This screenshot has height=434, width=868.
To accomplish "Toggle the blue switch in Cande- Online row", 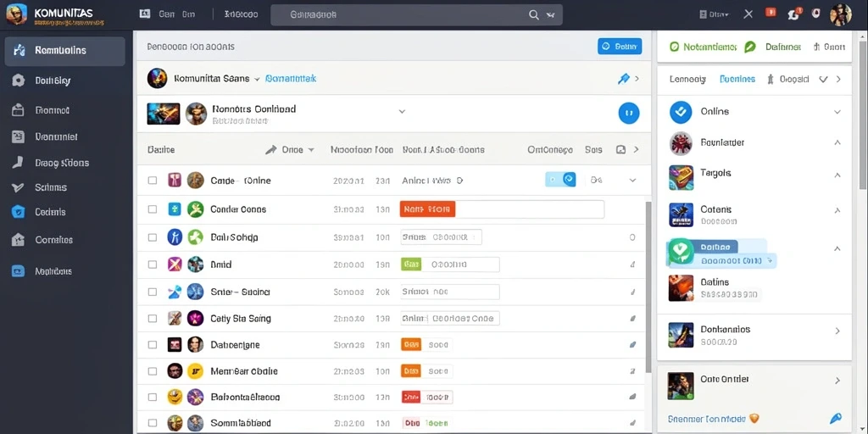I will (x=561, y=180).
